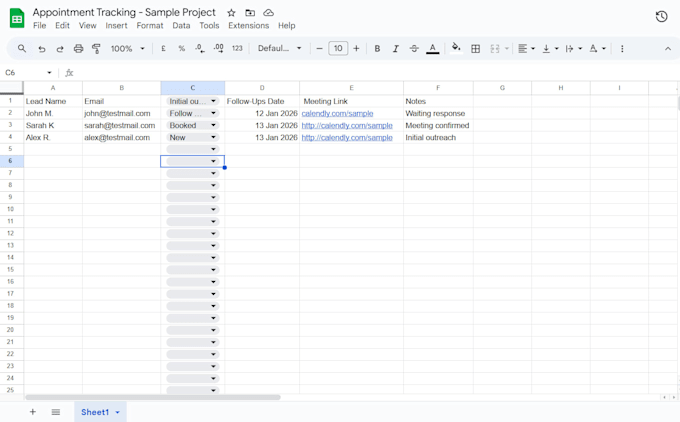Open the borders menu
This screenshot has width=680, height=422.
[475, 49]
